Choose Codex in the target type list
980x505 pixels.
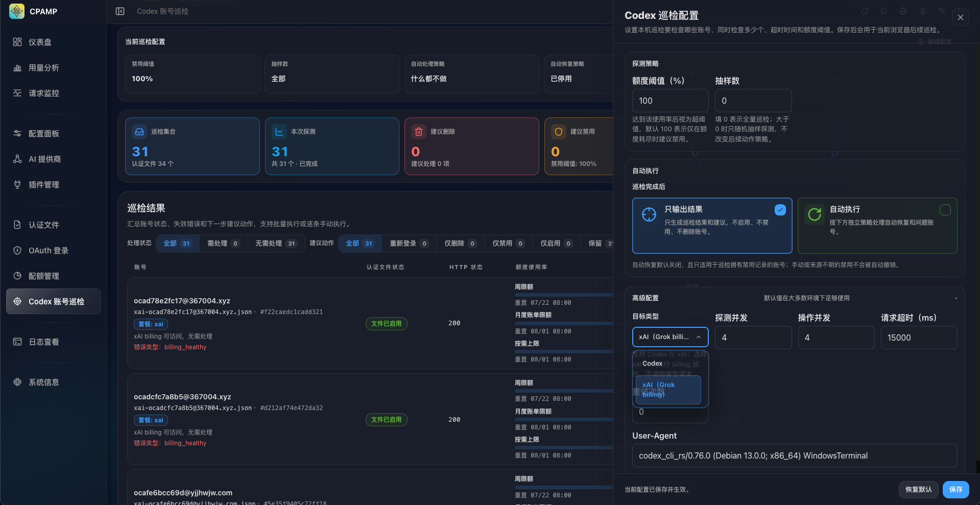(x=668, y=364)
